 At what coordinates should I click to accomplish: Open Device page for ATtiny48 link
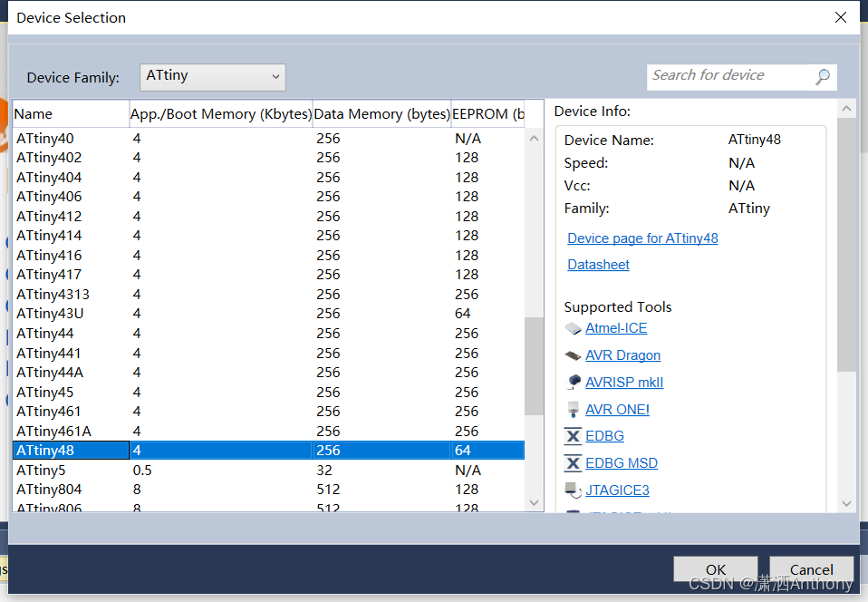point(642,238)
